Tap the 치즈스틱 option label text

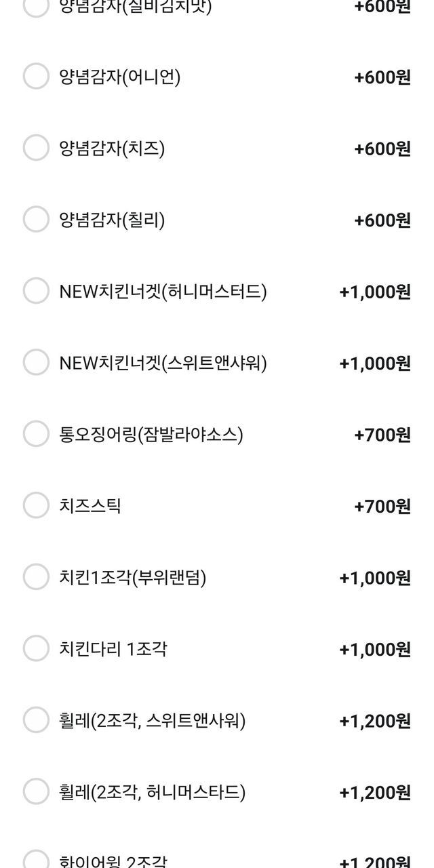[x=90, y=505]
